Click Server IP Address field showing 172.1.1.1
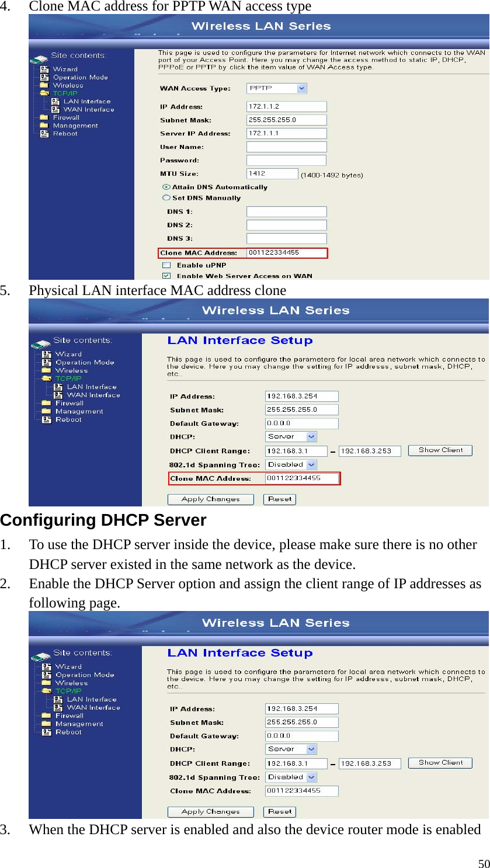Image resolution: width=490 pixels, height=868 pixels. click(287, 133)
